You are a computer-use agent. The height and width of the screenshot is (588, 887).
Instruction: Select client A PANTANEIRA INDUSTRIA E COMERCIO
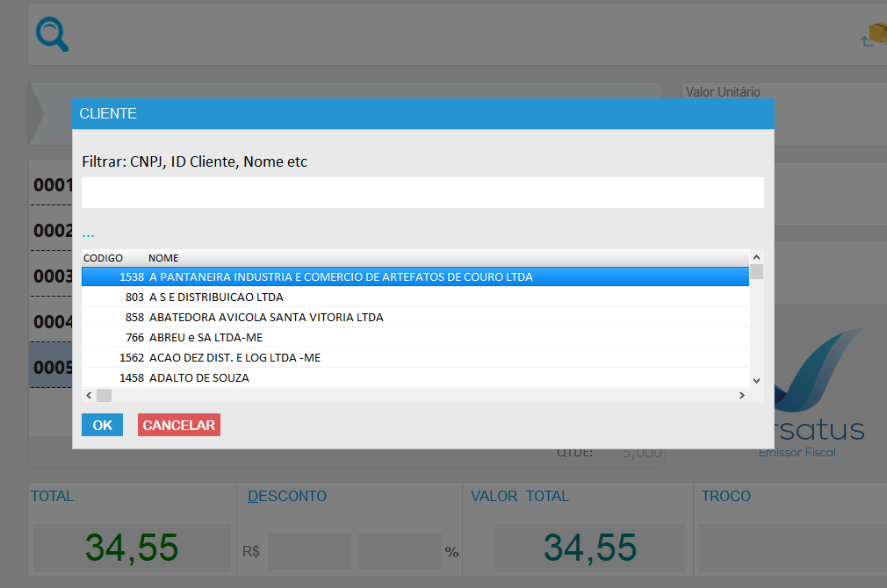click(341, 276)
